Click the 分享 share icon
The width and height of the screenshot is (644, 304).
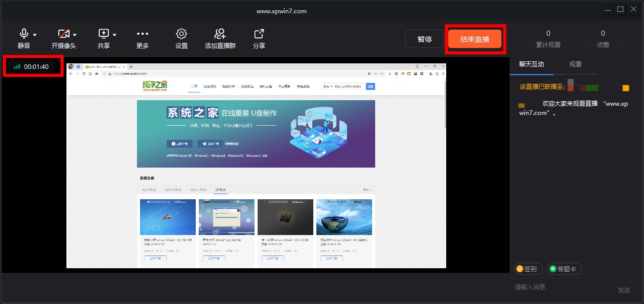(x=259, y=34)
